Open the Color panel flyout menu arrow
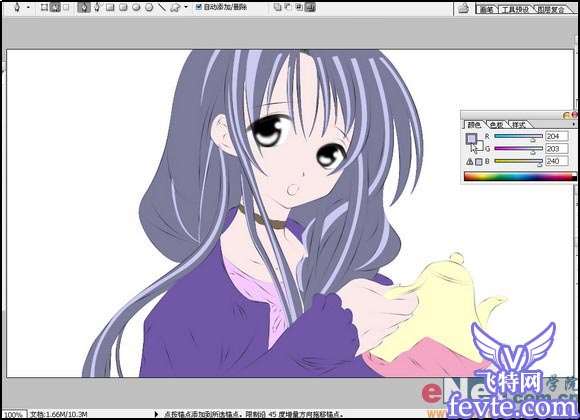Image resolution: width=580 pixels, height=420 pixels. 574,124
